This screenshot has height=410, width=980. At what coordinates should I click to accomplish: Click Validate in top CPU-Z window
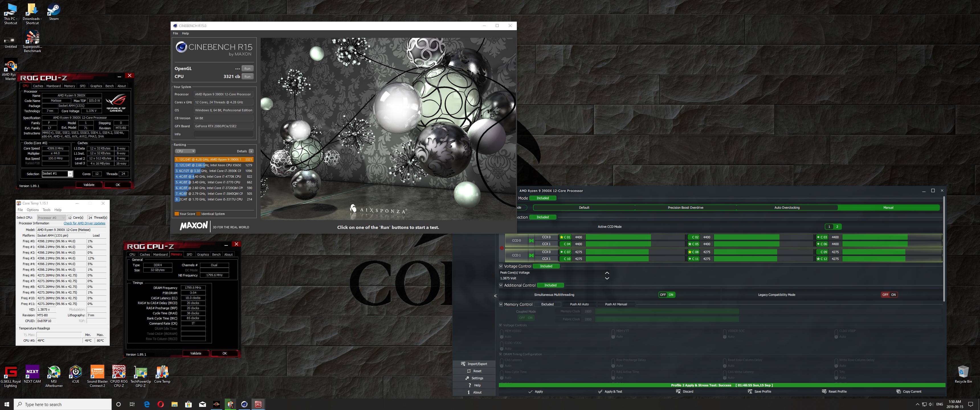(89, 185)
